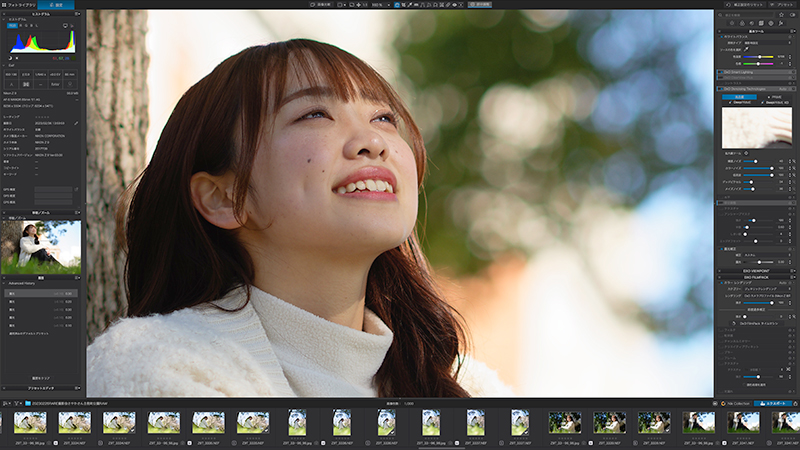The height and width of the screenshot is (450, 800).
Task: Open the zoom percentage dropdown
Action: click(381, 5)
